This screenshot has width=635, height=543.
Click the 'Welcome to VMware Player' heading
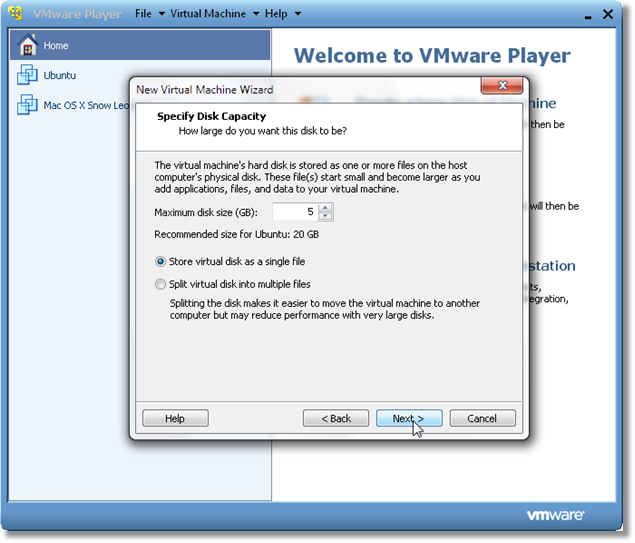[432, 55]
